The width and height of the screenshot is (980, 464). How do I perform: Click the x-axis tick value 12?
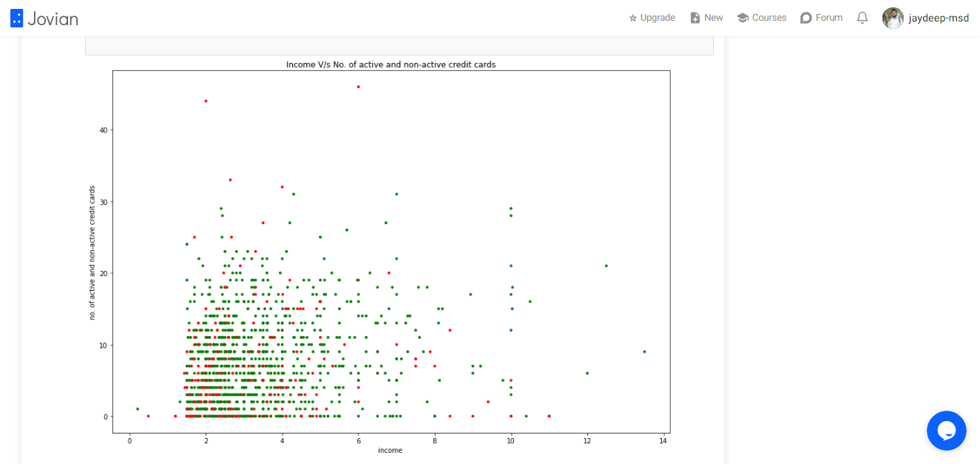587,441
